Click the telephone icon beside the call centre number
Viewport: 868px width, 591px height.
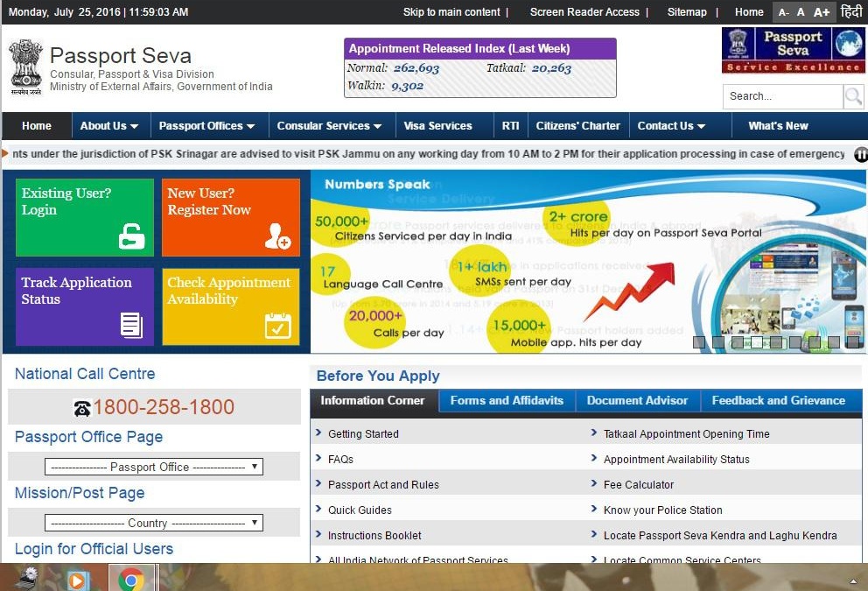(x=82, y=407)
